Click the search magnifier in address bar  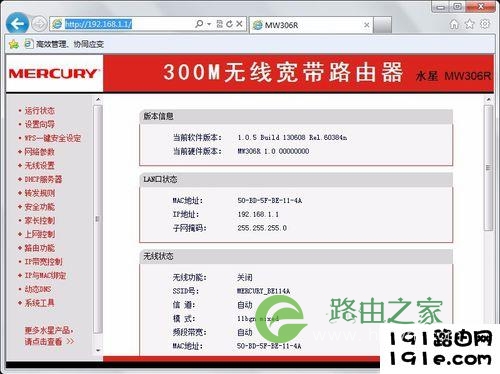199,24
